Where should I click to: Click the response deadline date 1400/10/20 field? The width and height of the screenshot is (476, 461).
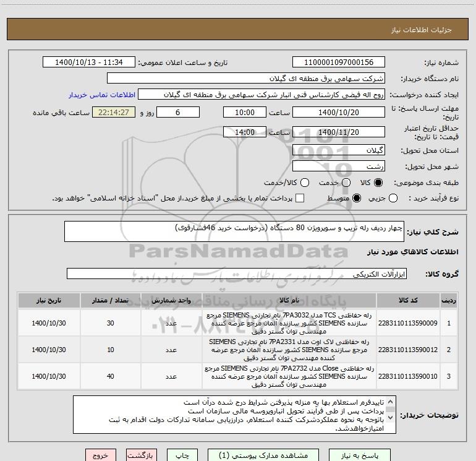339,112
